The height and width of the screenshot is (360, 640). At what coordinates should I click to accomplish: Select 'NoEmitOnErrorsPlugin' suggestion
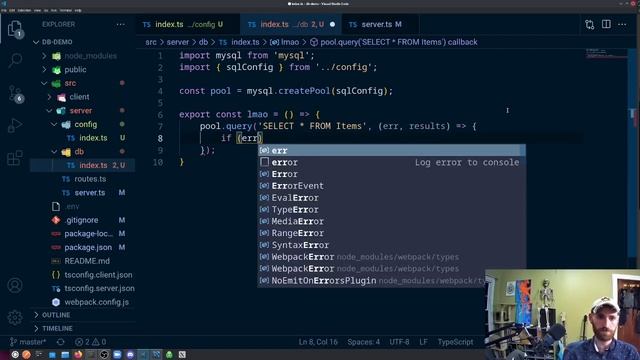point(372,281)
